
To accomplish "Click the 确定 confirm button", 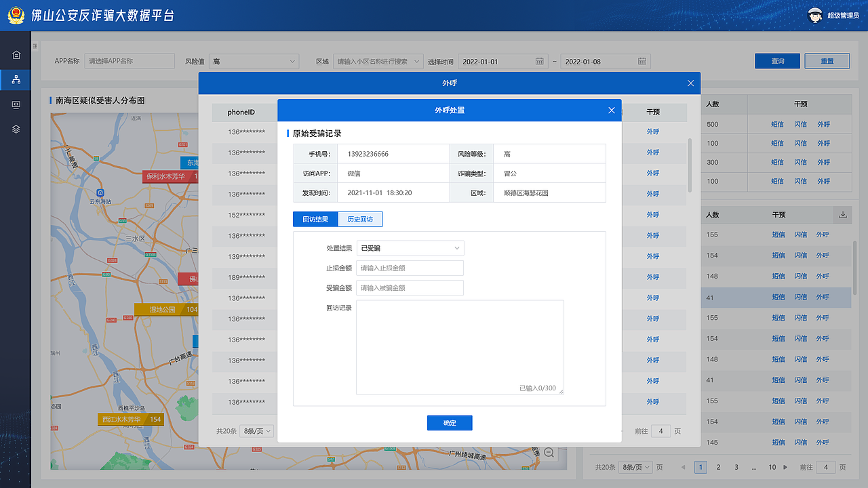I will pyautogui.click(x=450, y=423).
